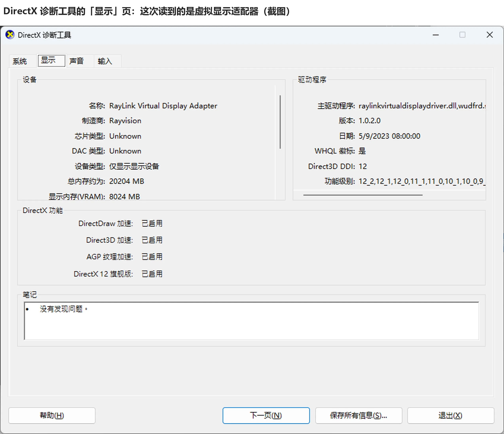The height and width of the screenshot is (434, 504).
Task: Close the DirectX diagnostic tool window
Action: pyautogui.click(x=490, y=35)
